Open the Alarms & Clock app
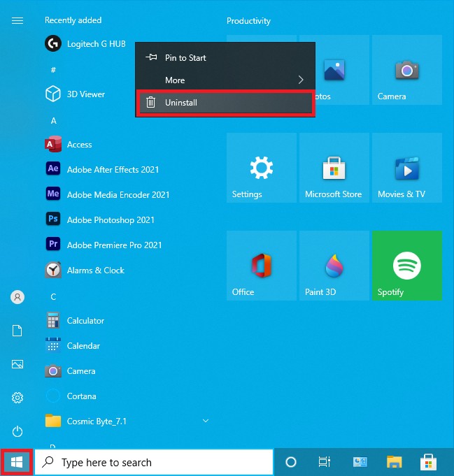 coord(85,271)
